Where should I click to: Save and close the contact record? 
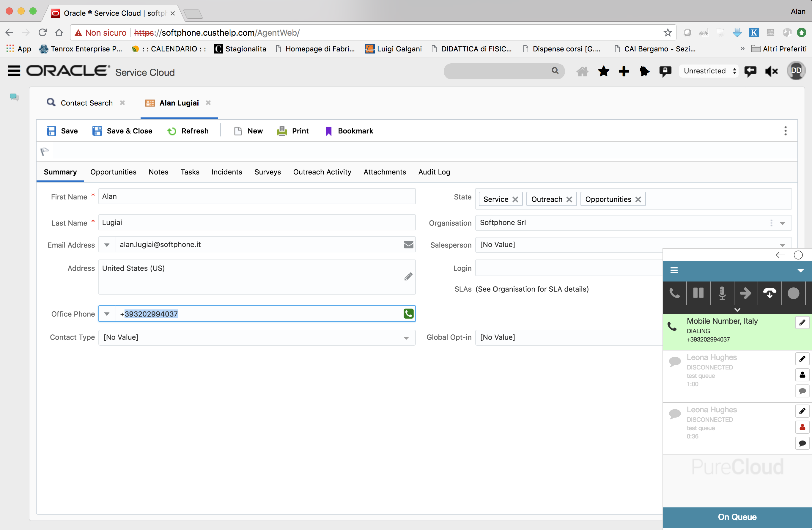(x=122, y=131)
